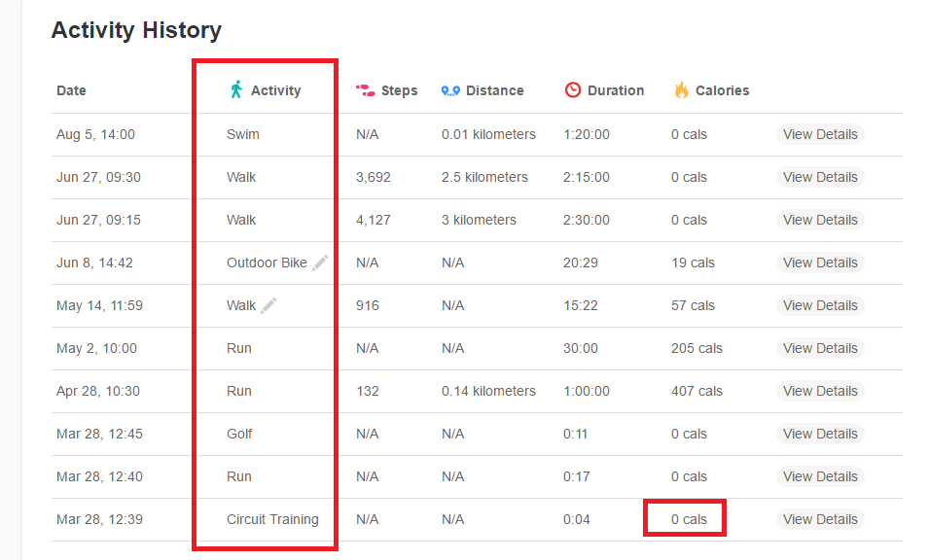The image size is (929, 560).
Task: View Details for the Swim activity
Action: click(x=820, y=134)
